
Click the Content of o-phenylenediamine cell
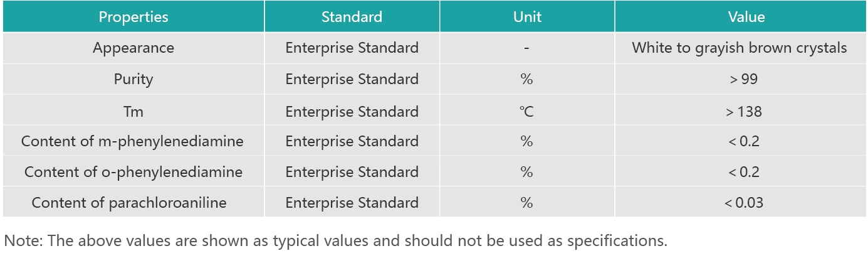[x=133, y=172]
